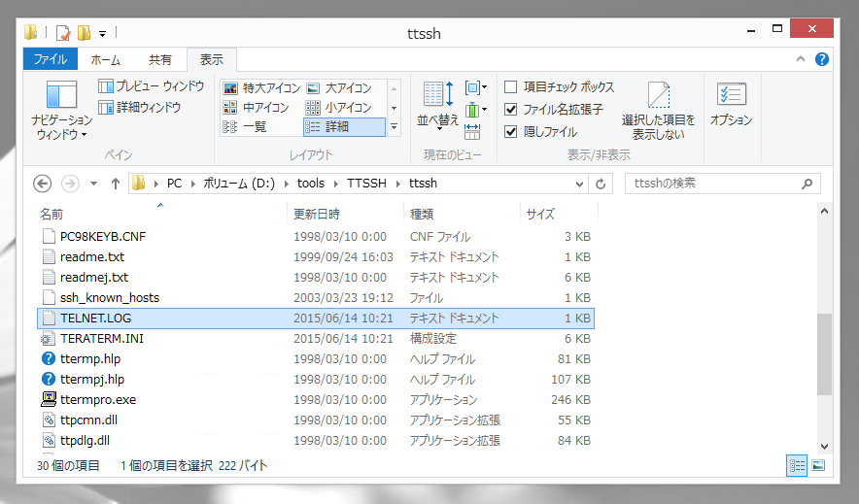Select Medium icons (中アイコン) layout
859x504 pixels.
coord(256,107)
